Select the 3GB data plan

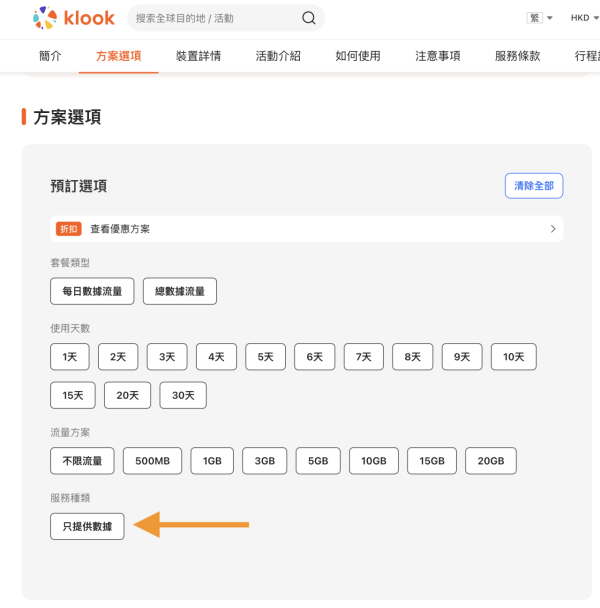click(x=265, y=461)
